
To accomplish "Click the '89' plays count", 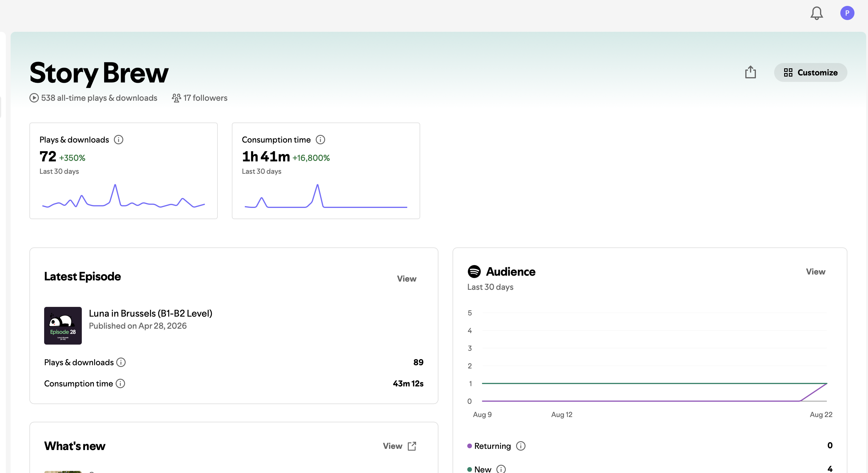I will click(418, 362).
